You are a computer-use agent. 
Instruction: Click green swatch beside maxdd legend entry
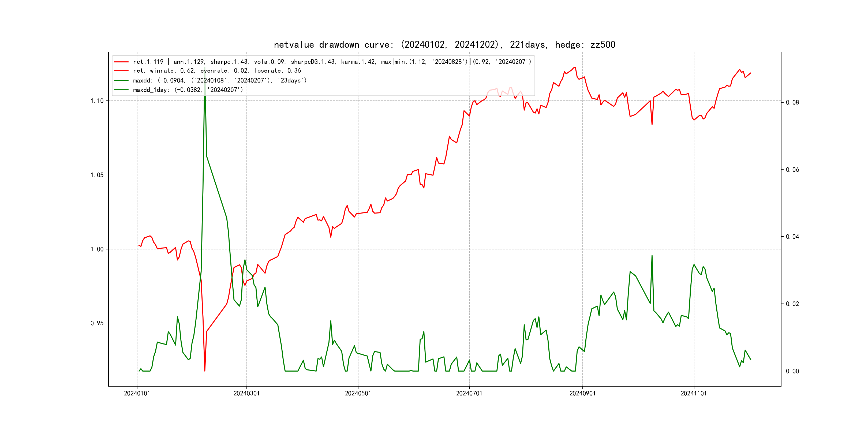coord(121,81)
